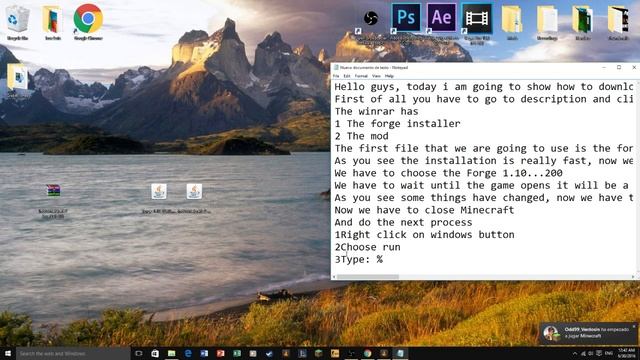
Task: Open the Edit menu in Notepad
Action: click(x=347, y=76)
